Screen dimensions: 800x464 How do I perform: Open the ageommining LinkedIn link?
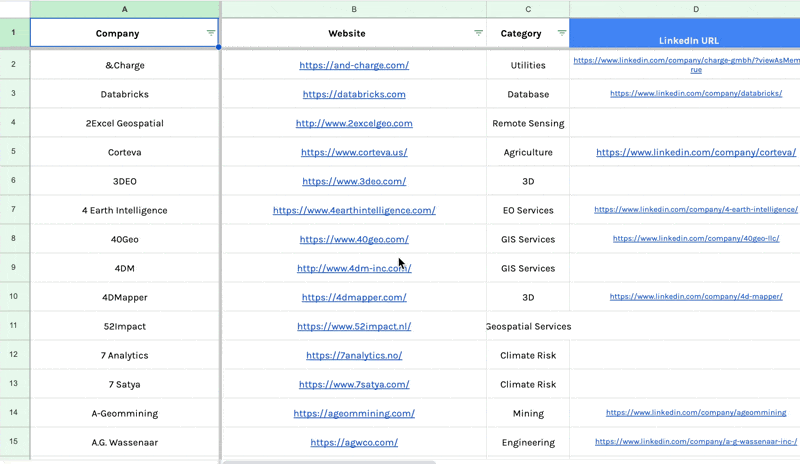[x=696, y=412]
